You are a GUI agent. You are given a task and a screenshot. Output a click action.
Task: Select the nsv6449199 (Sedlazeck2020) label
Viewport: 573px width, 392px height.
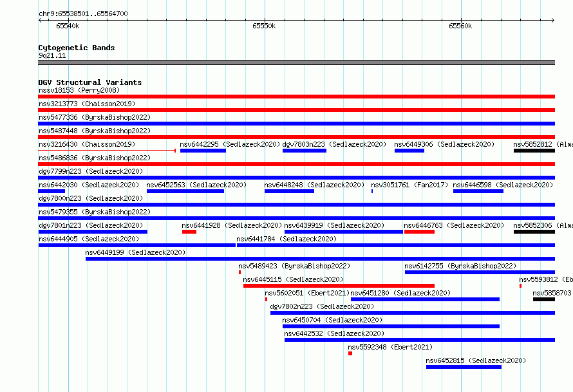click(135, 252)
